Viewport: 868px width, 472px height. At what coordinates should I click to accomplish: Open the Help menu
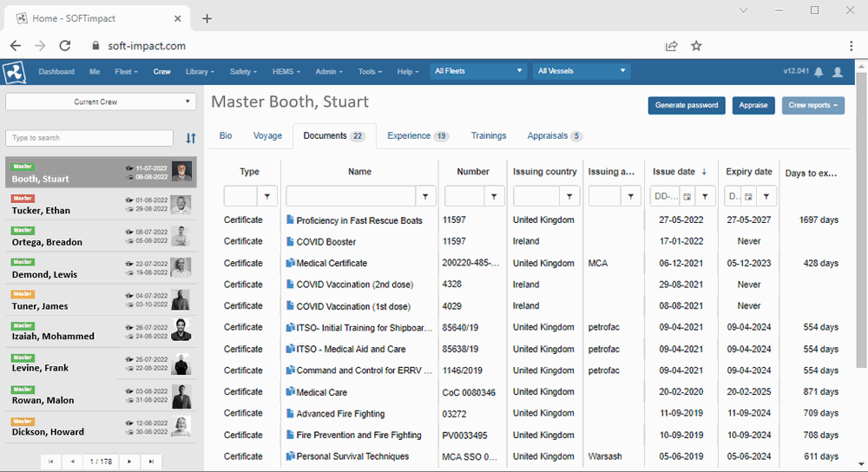(x=407, y=71)
